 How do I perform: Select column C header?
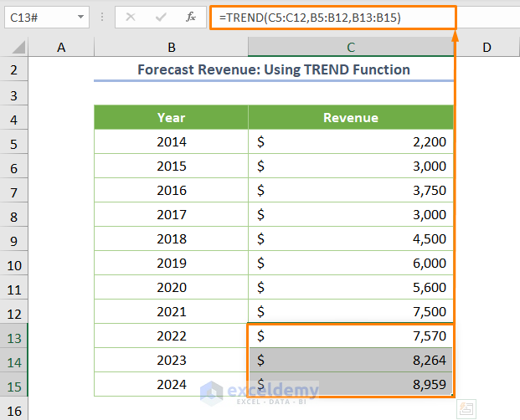click(x=351, y=49)
